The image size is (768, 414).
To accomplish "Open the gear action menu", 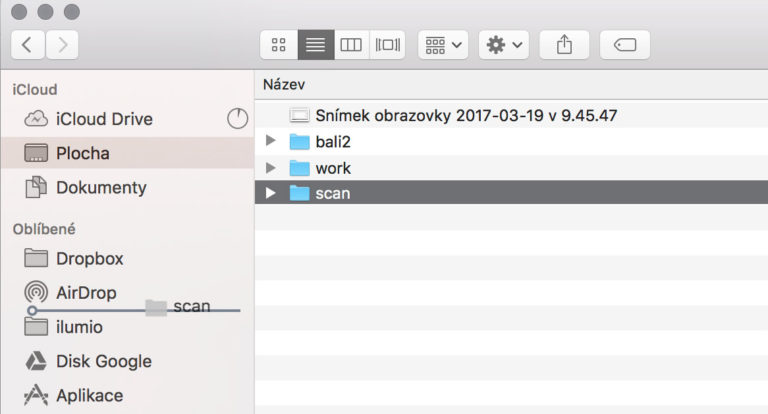I will [503, 45].
